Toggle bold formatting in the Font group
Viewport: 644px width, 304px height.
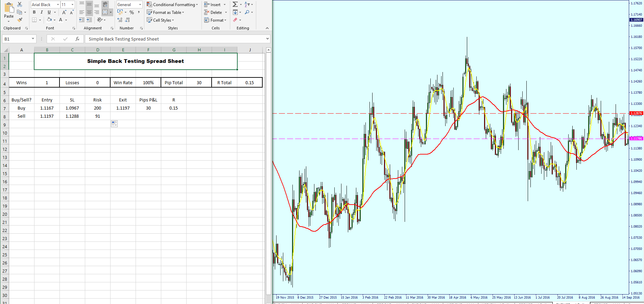(34, 12)
